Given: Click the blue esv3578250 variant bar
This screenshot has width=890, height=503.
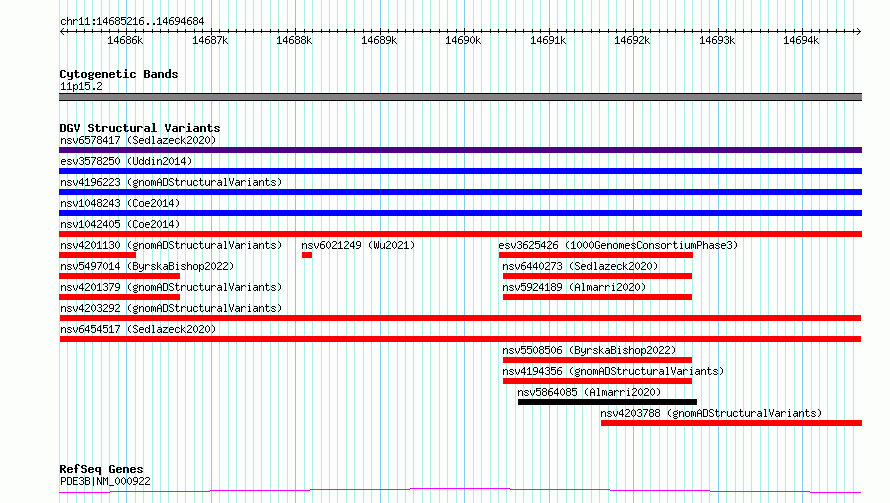Looking at the screenshot, I should [460, 171].
